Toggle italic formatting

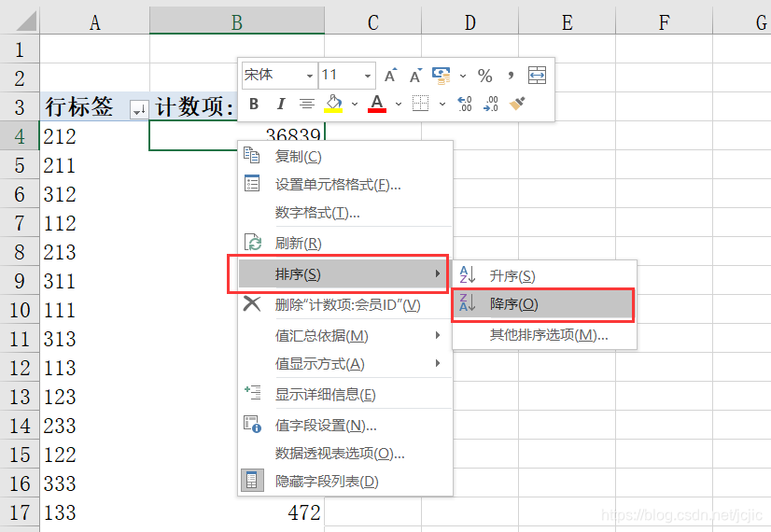click(280, 104)
